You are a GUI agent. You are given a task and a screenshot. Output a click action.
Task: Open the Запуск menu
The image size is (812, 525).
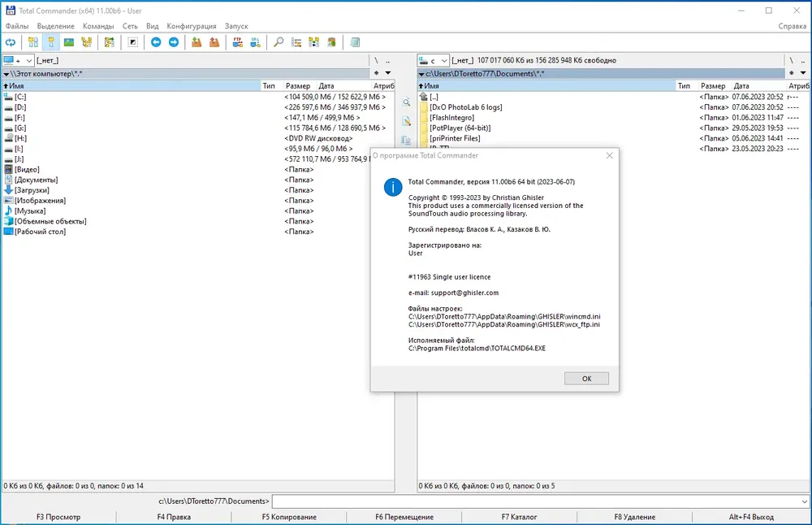pos(236,26)
